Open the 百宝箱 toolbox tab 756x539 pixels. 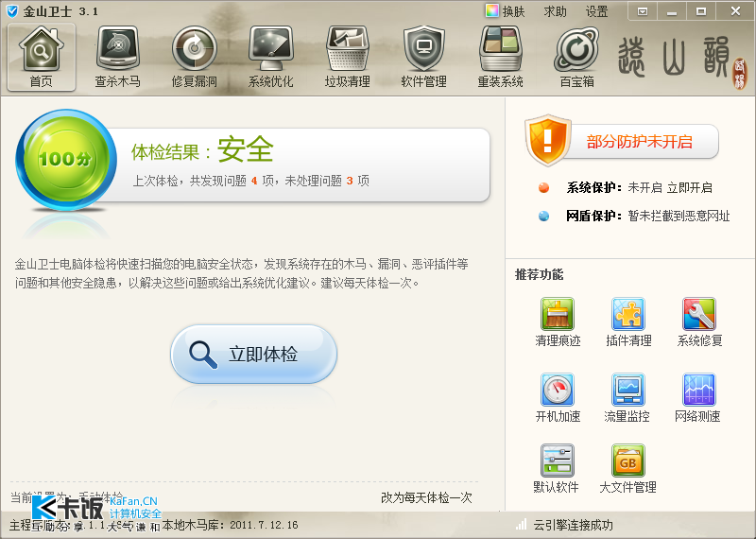click(576, 57)
